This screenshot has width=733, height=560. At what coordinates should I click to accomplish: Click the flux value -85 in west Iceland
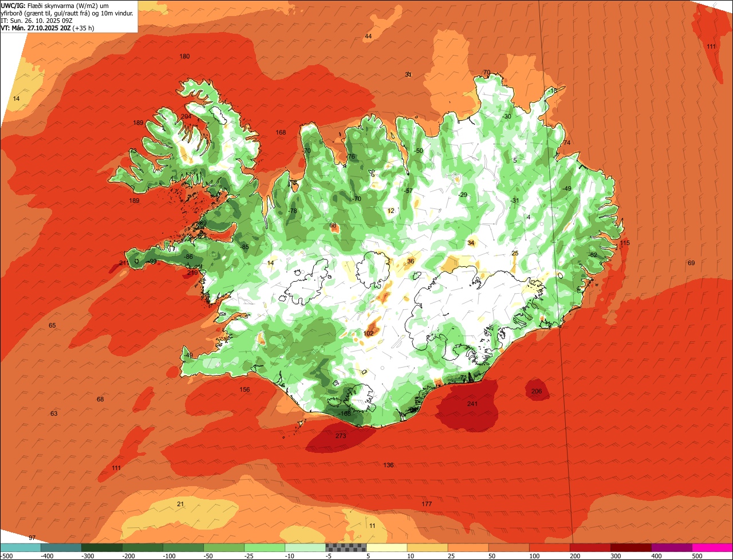[x=244, y=247]
